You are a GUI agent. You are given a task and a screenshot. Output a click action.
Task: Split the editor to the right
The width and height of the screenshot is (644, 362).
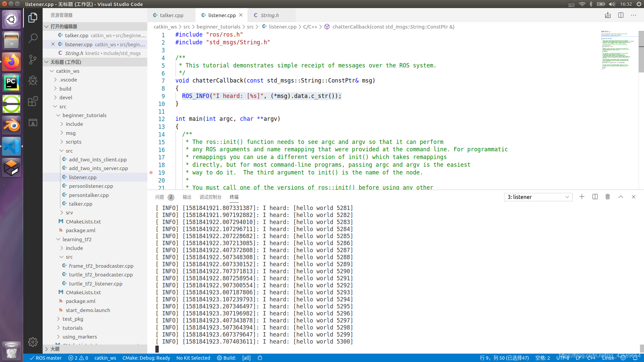point(621,15)
